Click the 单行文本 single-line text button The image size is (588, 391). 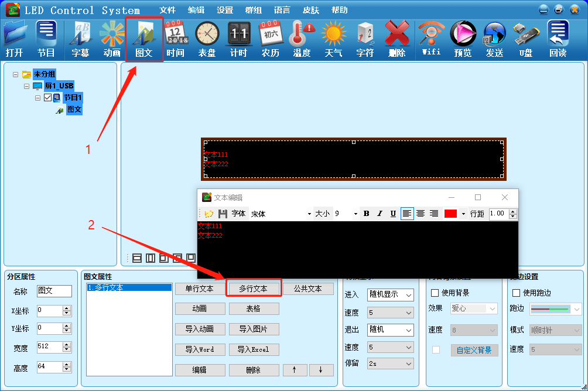click(200, 288)
